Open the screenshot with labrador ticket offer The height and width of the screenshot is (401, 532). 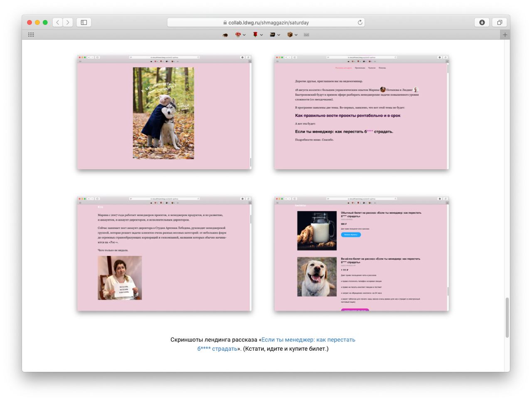(x=362, y=254)
